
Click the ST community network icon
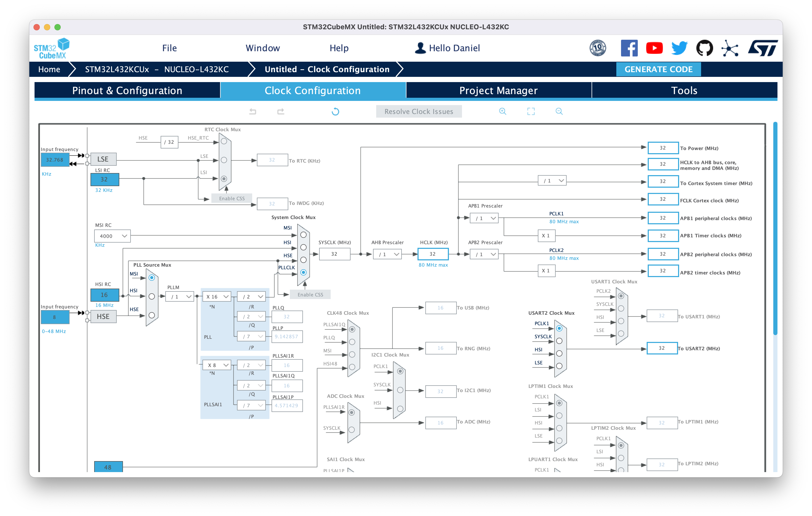[x=730, y=48]
